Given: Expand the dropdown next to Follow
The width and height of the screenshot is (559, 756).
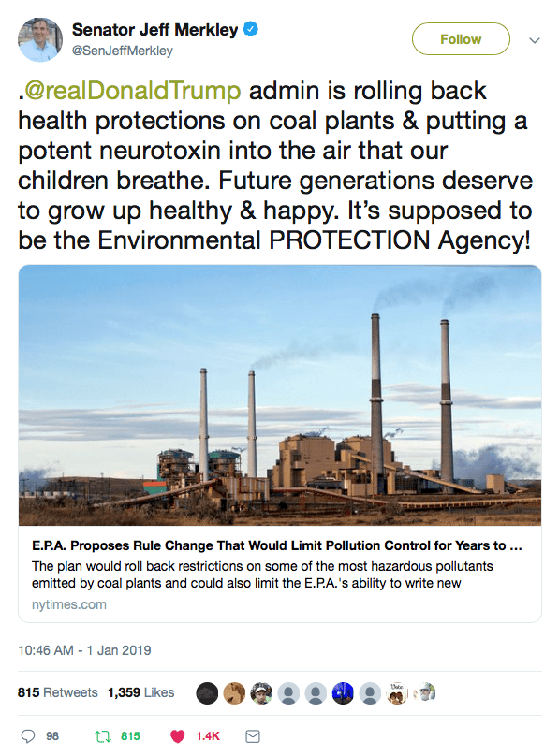Looking at the screenshot, I should (x=534, y=39).
